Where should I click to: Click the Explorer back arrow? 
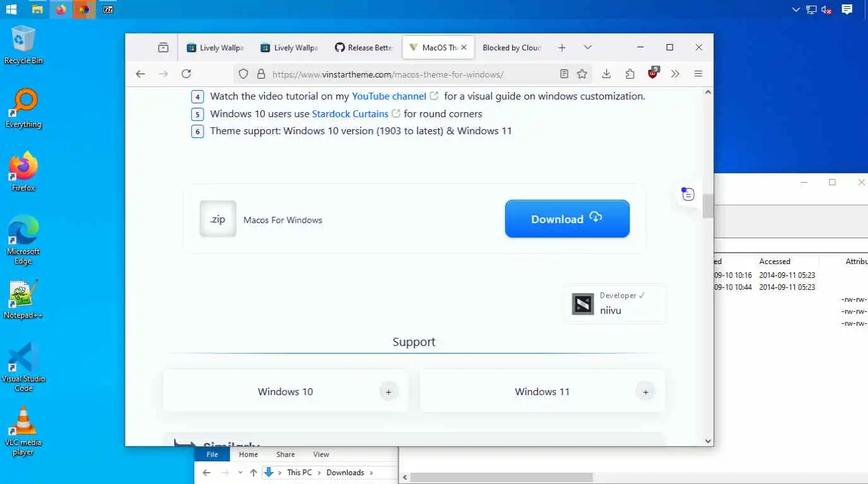coord(206,473)
